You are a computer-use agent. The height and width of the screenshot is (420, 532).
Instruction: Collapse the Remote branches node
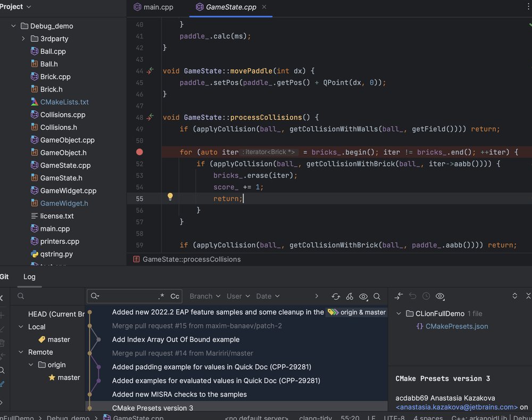21,352
